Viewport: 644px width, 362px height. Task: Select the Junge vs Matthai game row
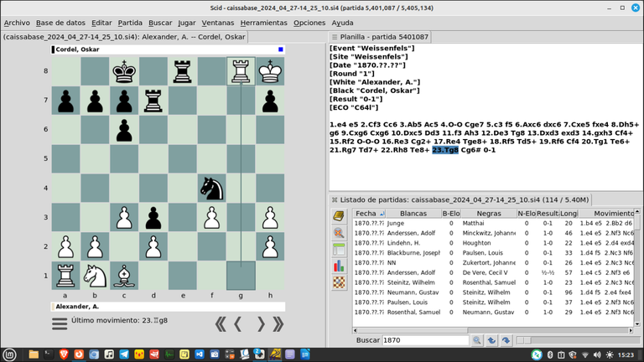tap(493, 223)
